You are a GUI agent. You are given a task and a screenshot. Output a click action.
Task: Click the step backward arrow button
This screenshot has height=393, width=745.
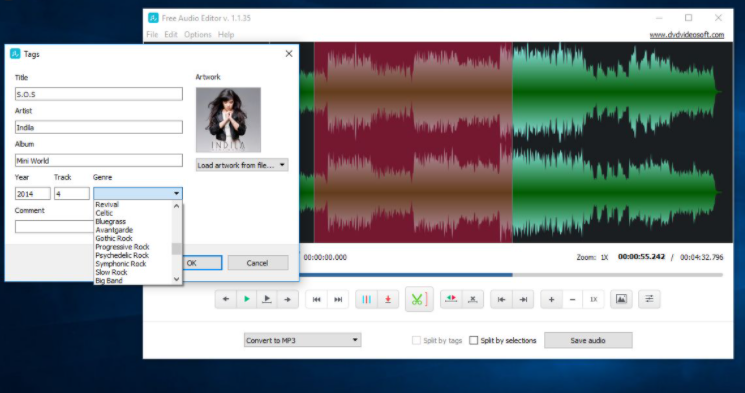[226, 299]
